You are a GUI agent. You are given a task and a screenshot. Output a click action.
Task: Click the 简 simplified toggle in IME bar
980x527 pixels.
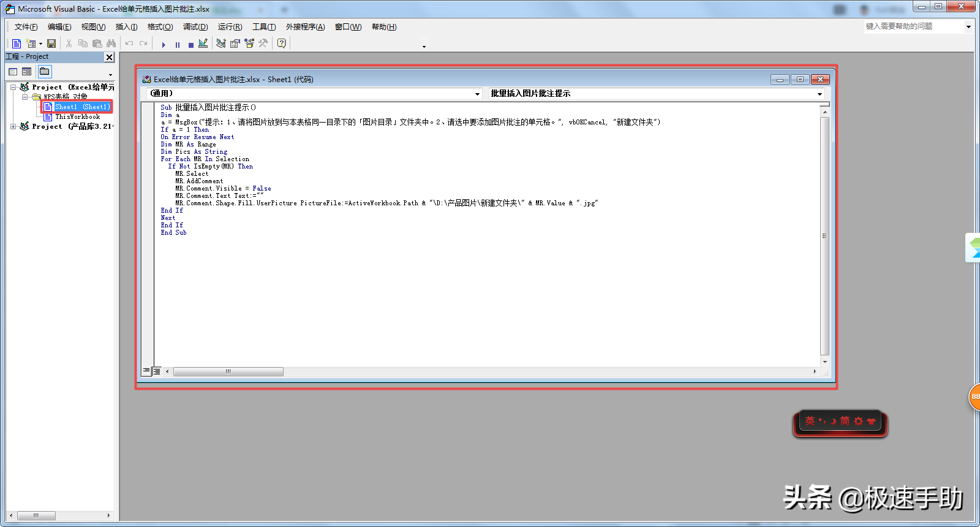845,421
